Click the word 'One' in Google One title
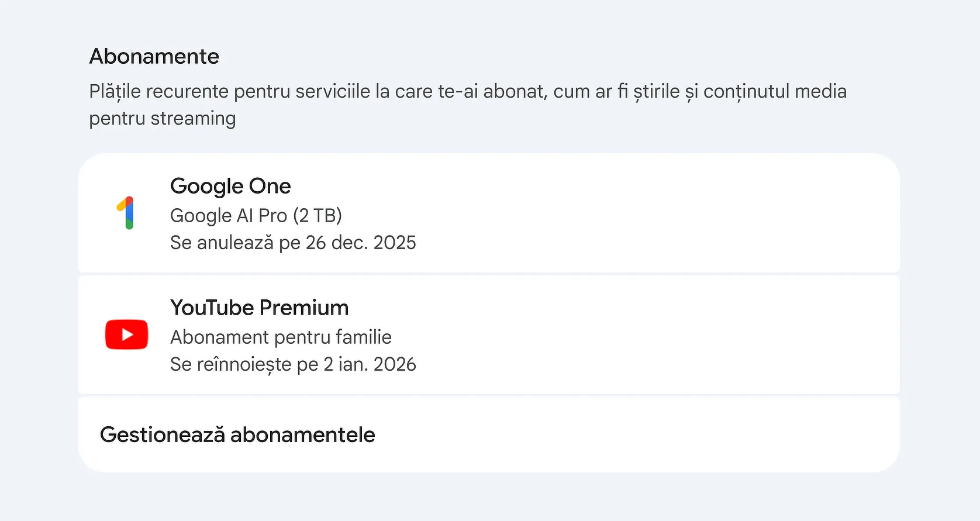Screen dimensions: 980x521 click(x=270, y=186)
